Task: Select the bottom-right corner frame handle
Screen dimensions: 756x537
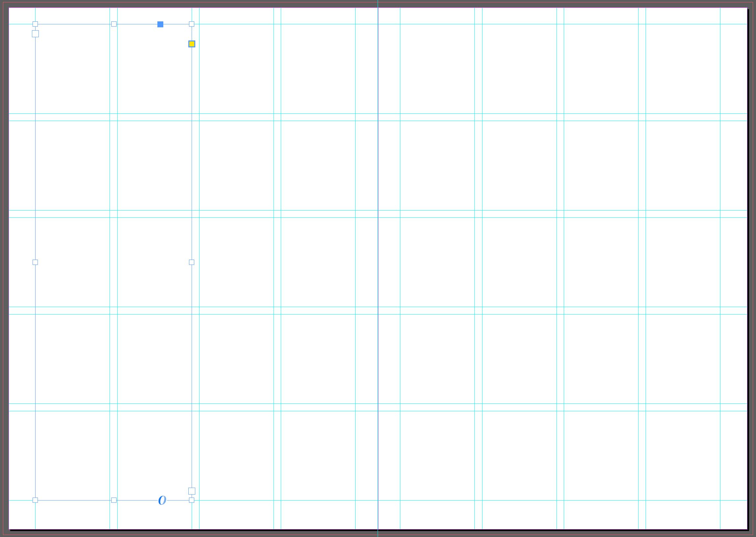Action: point(192,500)
